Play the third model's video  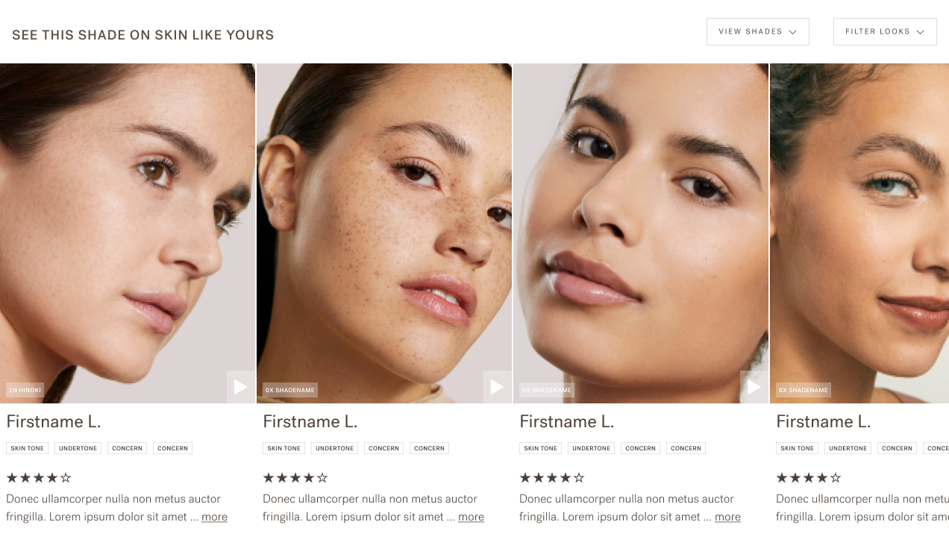tap(754, 387)
